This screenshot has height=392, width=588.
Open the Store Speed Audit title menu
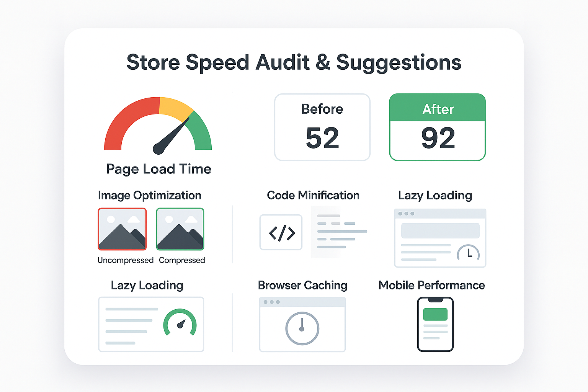294,62
